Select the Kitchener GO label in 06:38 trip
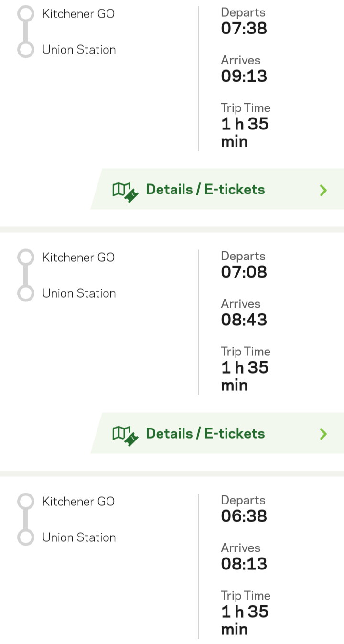Viewport: 344px width, 644px height. coord(78,502)
